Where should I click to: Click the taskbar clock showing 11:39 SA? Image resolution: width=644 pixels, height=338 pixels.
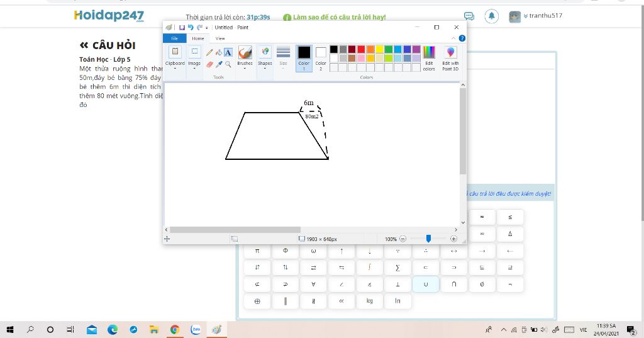pyautogui.click(x=606, y=329)
